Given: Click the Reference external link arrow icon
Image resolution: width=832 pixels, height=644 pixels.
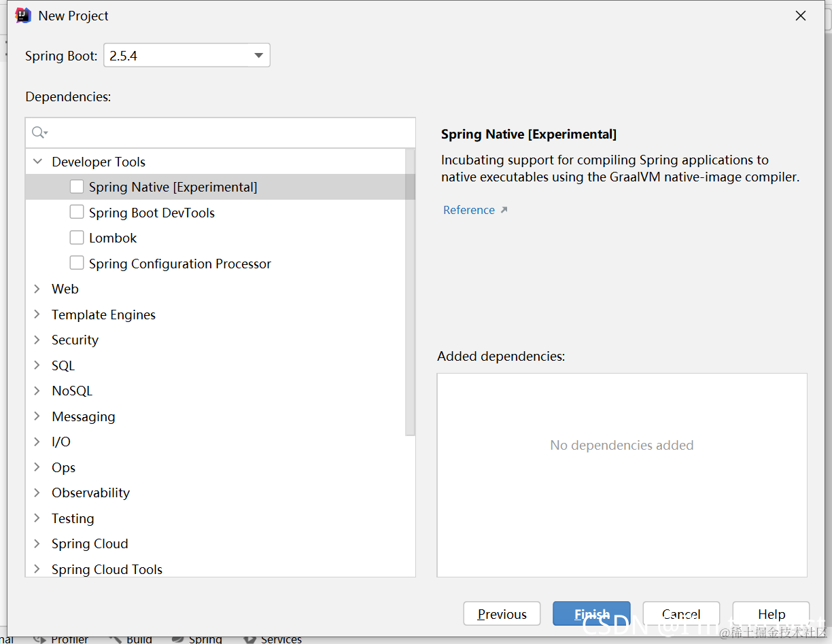Looking at the screenshot, I should 504,210.
